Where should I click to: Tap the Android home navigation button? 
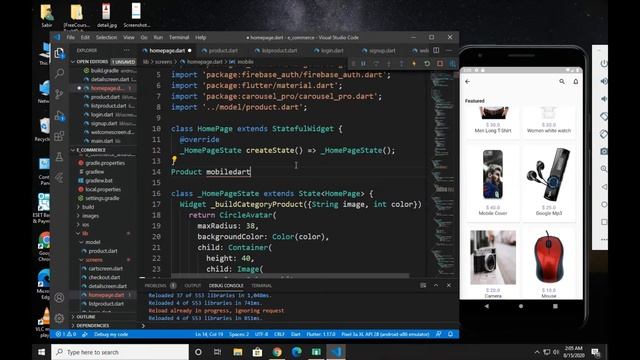tap(521, 306)
